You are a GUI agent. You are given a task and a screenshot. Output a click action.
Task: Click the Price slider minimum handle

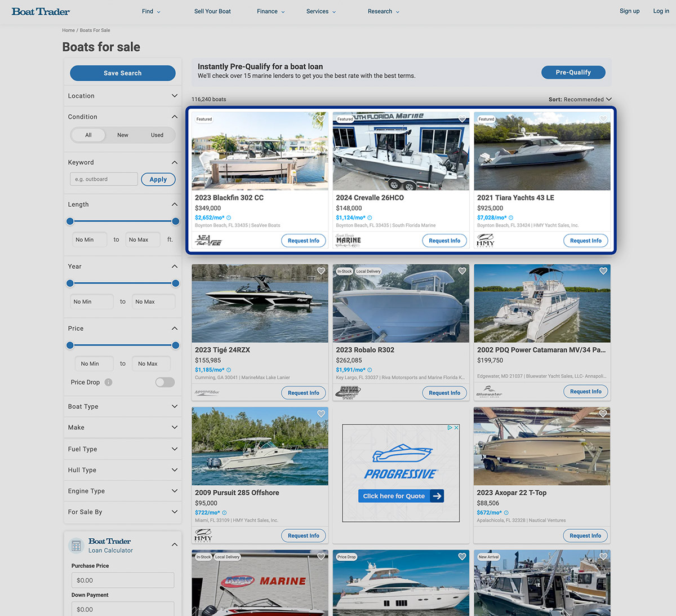(x=70, y=345)
